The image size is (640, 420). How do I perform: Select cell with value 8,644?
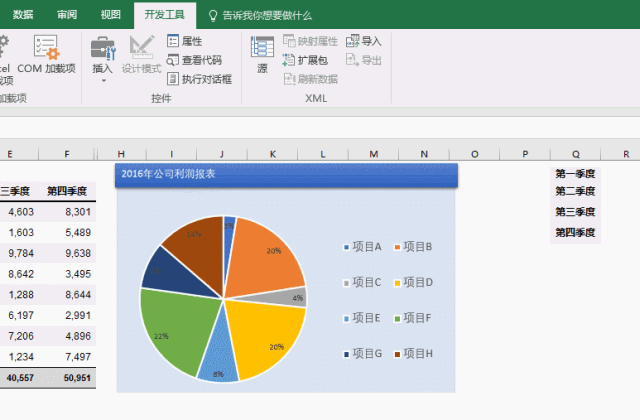67,295
